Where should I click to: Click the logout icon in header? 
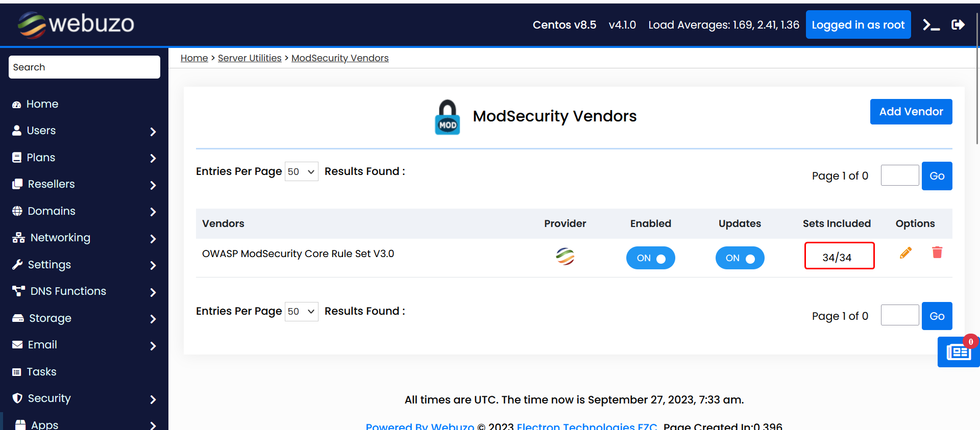pyautogui.click(x=958, y=25)
